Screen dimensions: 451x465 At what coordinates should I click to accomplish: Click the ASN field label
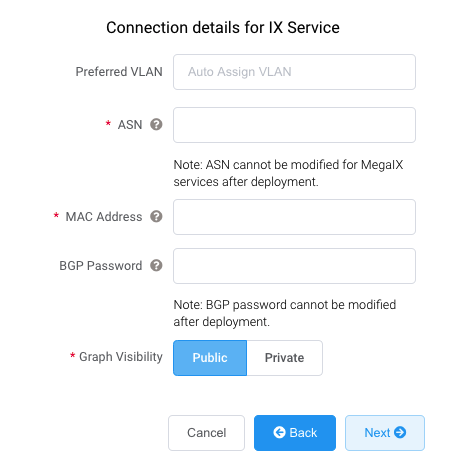coord(130,125)
